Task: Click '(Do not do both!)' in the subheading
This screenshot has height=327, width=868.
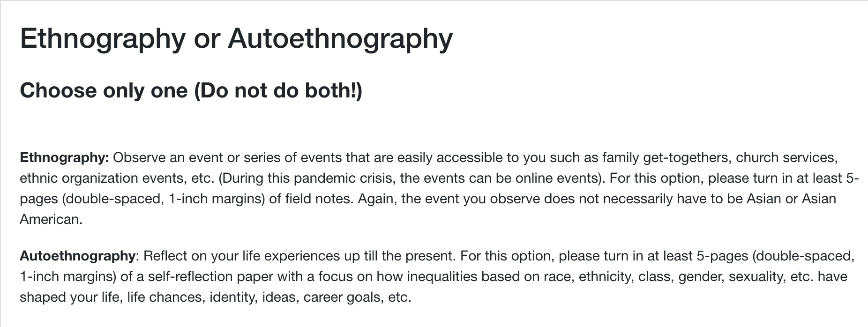Action: pyautogui.click(x=278, y=90)
